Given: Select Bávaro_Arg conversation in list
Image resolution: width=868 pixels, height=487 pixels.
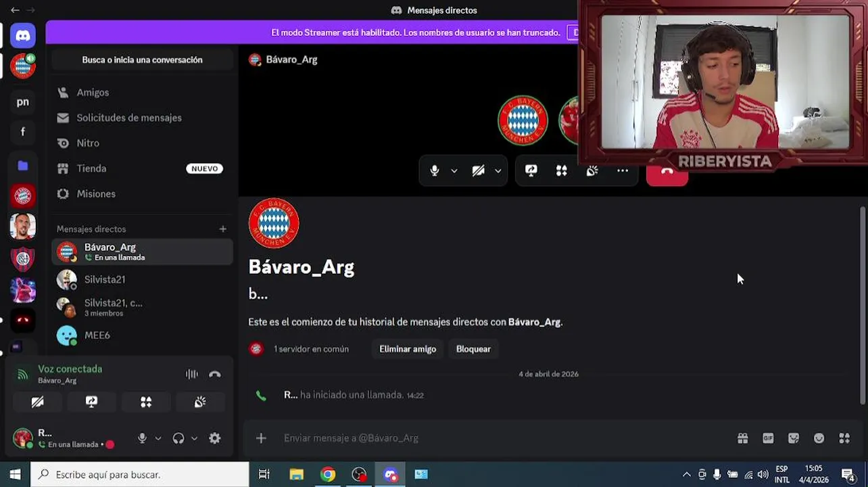Looking at the screenshot, I should pos(142,252).
